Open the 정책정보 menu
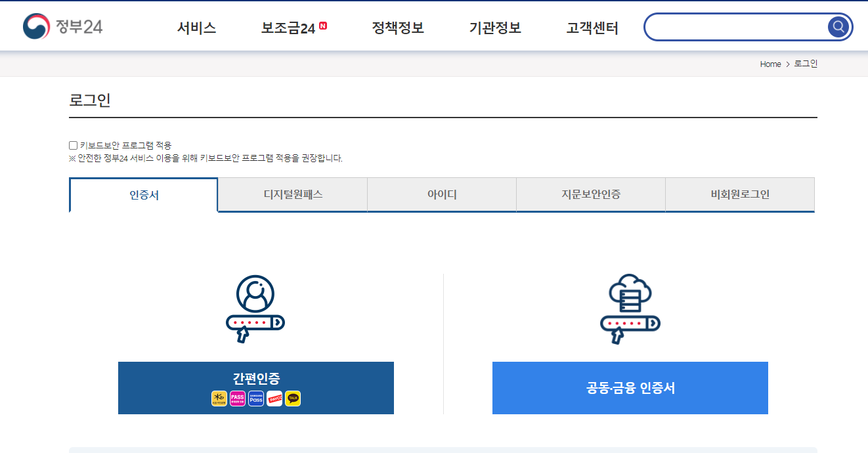Image resolution: width=868 pixels, height=453 pixels. [398, 28]
